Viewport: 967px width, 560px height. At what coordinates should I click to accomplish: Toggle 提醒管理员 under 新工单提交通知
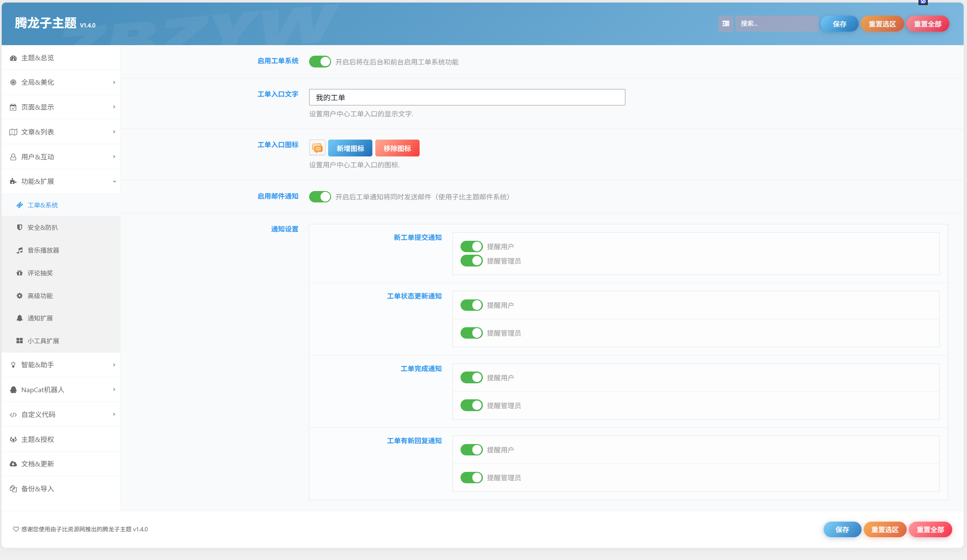click(x=471, y=261)
